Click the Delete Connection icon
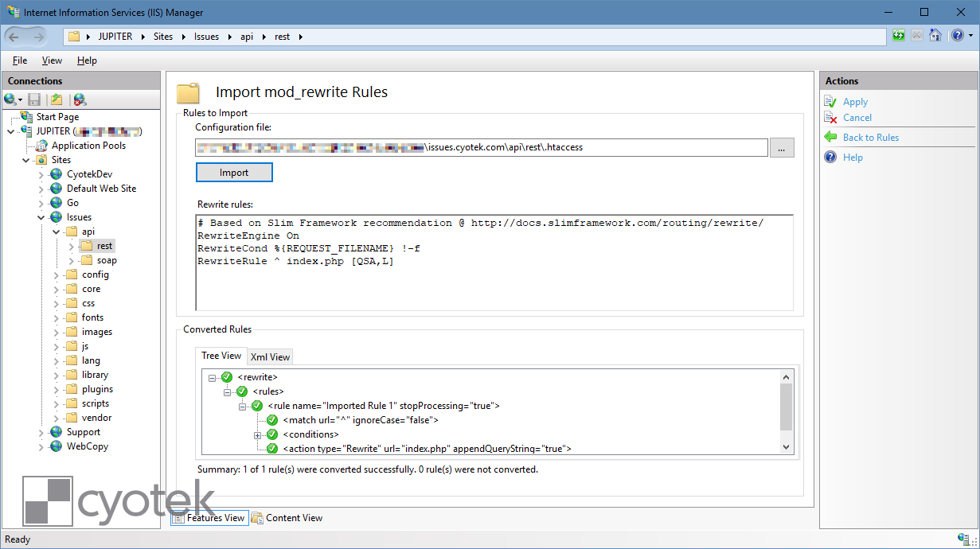Viewport: 980px width, 549px height. tap(80, 99)
